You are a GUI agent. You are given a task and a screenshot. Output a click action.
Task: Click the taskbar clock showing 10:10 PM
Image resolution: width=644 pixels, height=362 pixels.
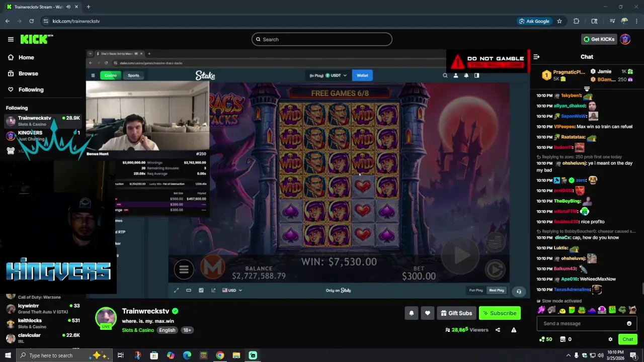(x=615, y=355)
